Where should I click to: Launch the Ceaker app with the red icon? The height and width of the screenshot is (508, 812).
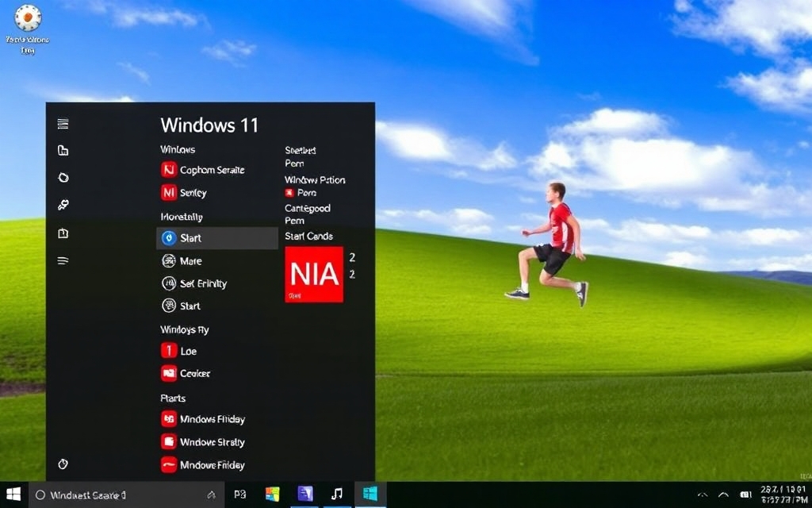[x=186, y=373]
